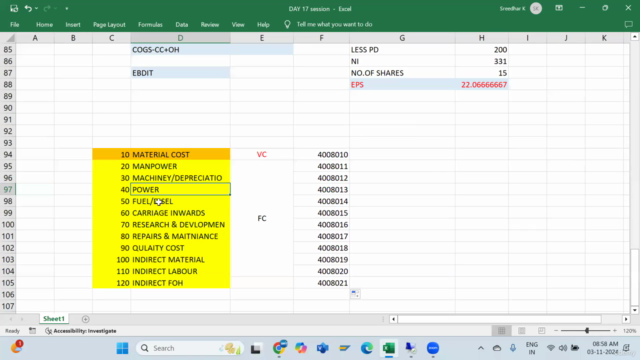Click the Save icon in quick access toolbar
This screenshot has height=360, width=640.
pyautogui.click(x=14, y=8)
